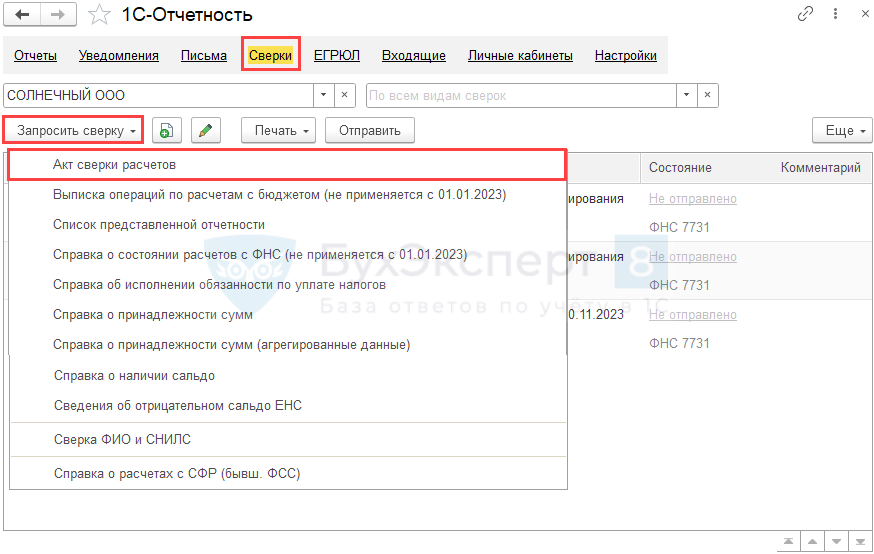Open the Личные кабинеты tab
This screenshot has height=554, width=874.
(520, 56)
